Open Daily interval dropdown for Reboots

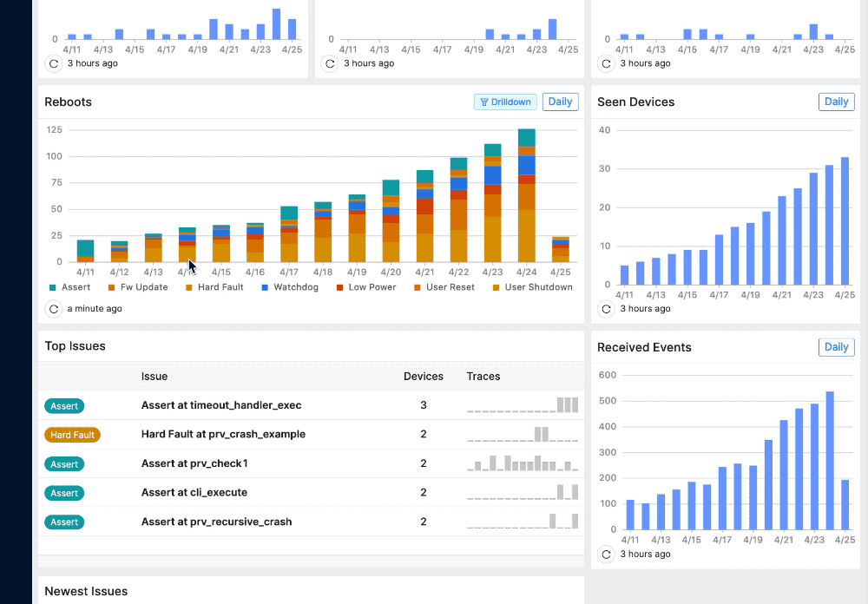click(561, 102)
